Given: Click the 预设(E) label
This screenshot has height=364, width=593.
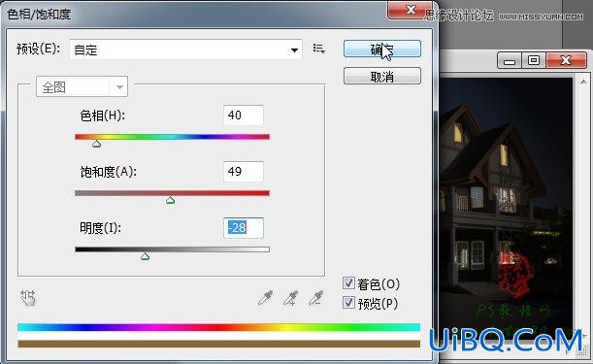Looking at the screenshot, I should coord(38,49).
